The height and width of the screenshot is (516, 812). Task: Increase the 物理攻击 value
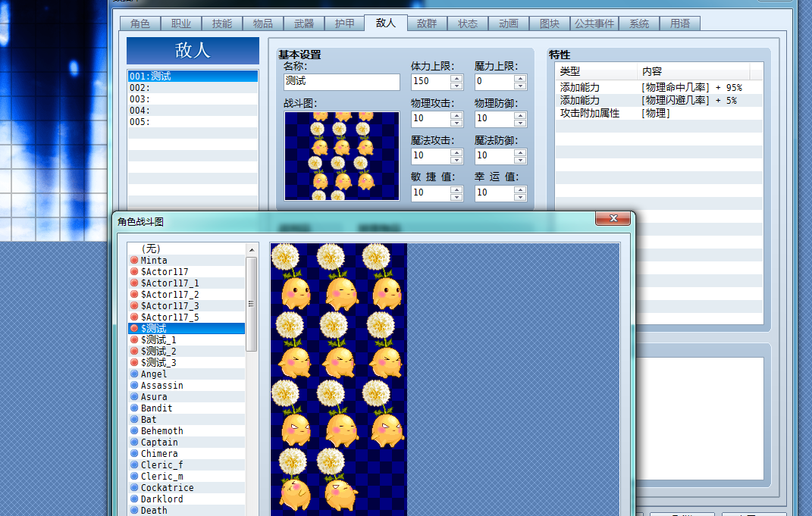tap(456, 115)
